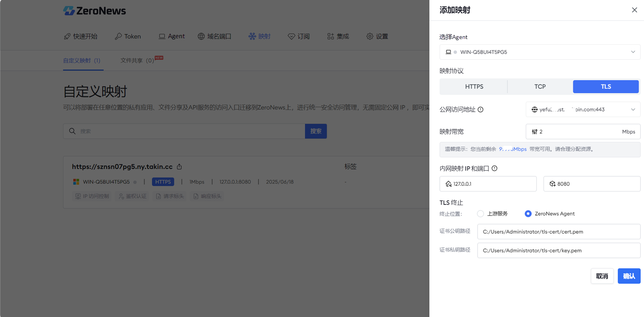Click the 127.0.0.1 IP input field
Viewport: 644px width, 317px height.
(488, 184)
